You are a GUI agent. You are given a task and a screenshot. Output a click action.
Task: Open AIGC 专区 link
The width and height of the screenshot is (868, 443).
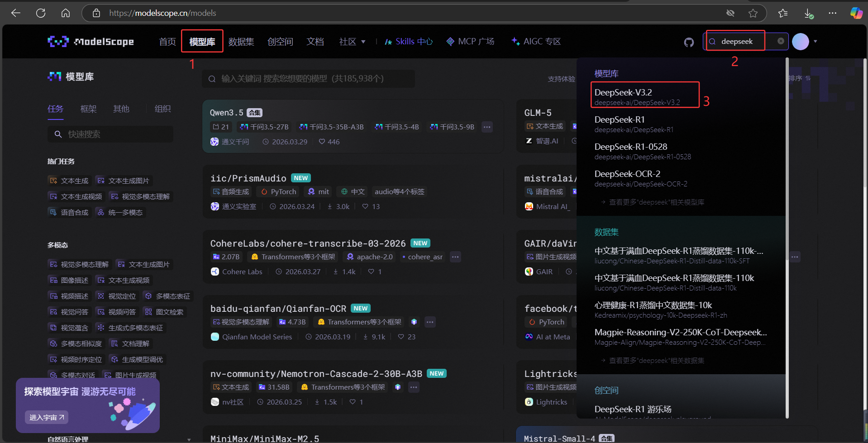click(x=536, y=42)
